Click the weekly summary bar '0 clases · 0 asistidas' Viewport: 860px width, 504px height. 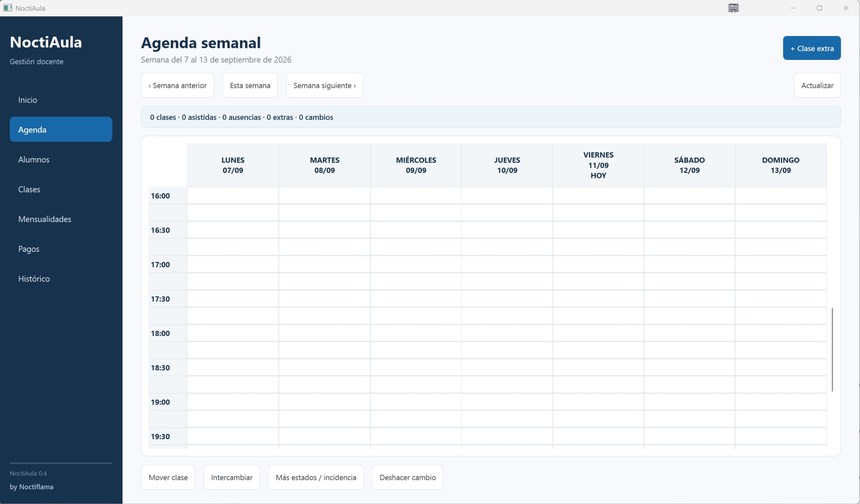pyautogui.click(x=491, y=117)
